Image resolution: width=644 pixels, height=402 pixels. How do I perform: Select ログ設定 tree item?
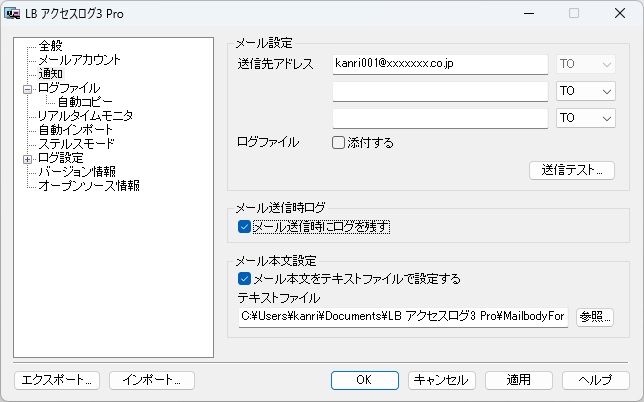pos(61,158)
